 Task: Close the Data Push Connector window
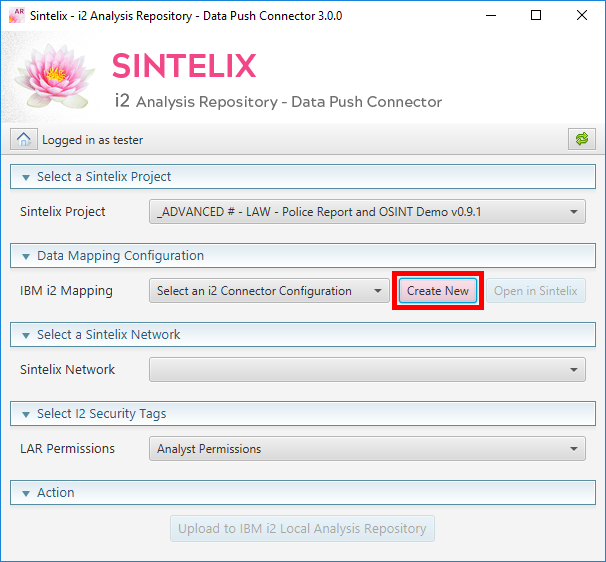[x=582, y=16]
